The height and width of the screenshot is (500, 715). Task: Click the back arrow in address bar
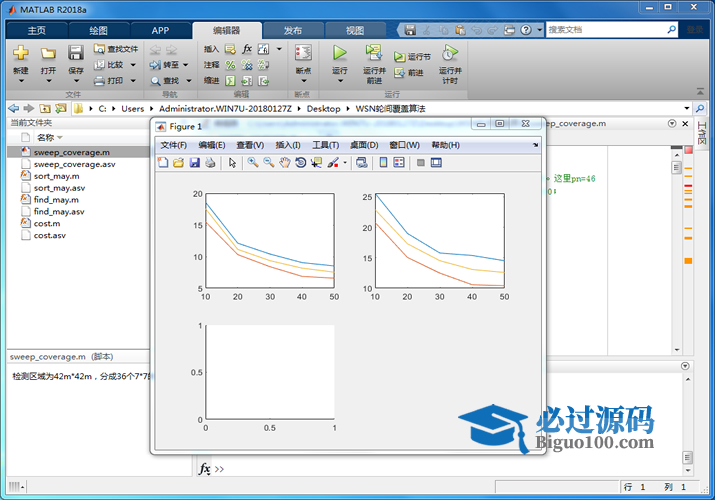(14, 108)
